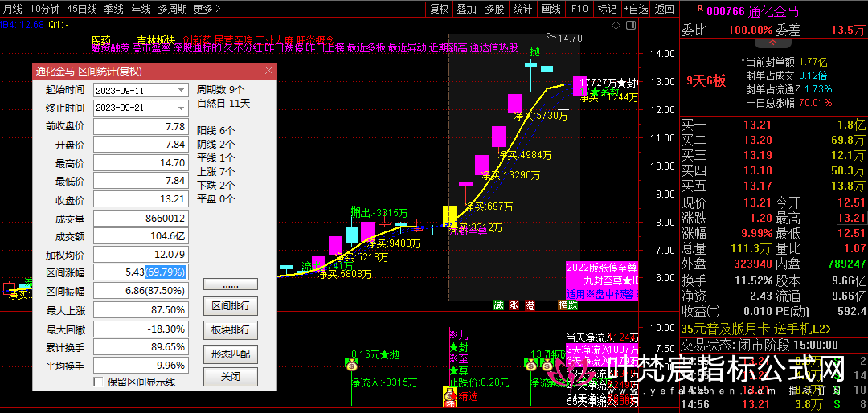Toggle the side panel layout icon
Viewport: 868px width, 413px height.
pos(631,26)
